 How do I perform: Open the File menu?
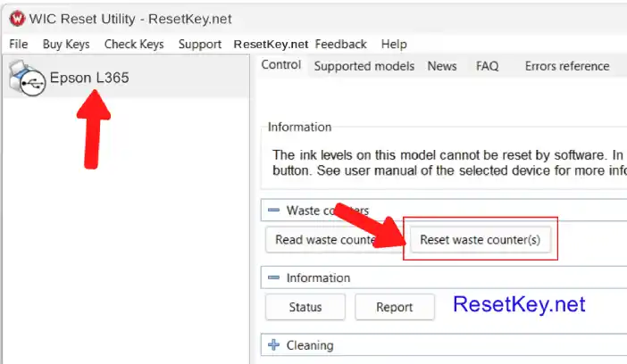[19, 44]
